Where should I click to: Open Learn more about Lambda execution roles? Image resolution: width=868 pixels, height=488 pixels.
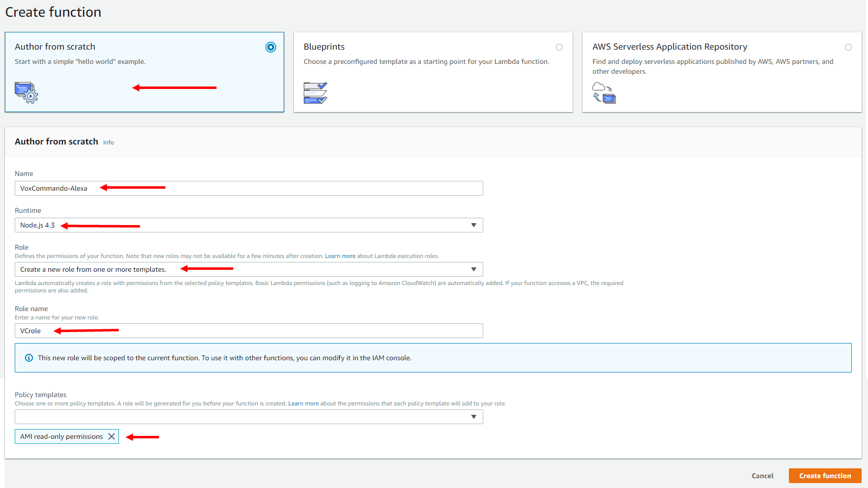[x=340, y=256]
